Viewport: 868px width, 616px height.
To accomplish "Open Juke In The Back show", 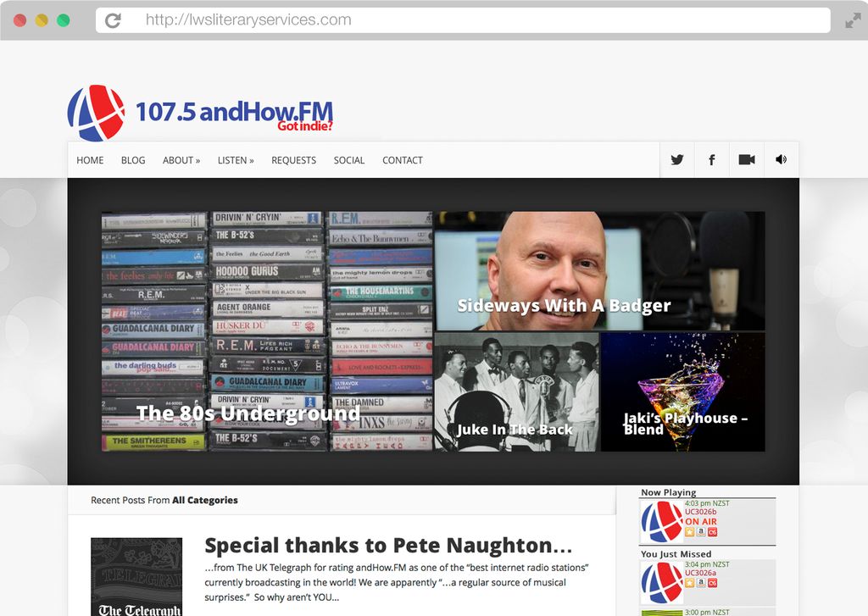I will (x=516, y=391).
